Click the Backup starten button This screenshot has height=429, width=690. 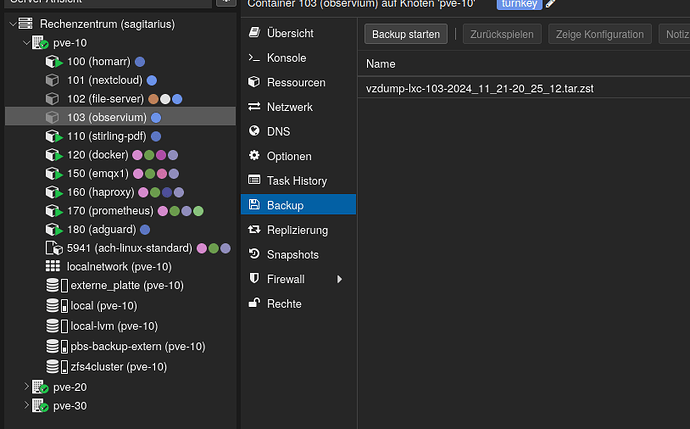(x=406, y=34)
